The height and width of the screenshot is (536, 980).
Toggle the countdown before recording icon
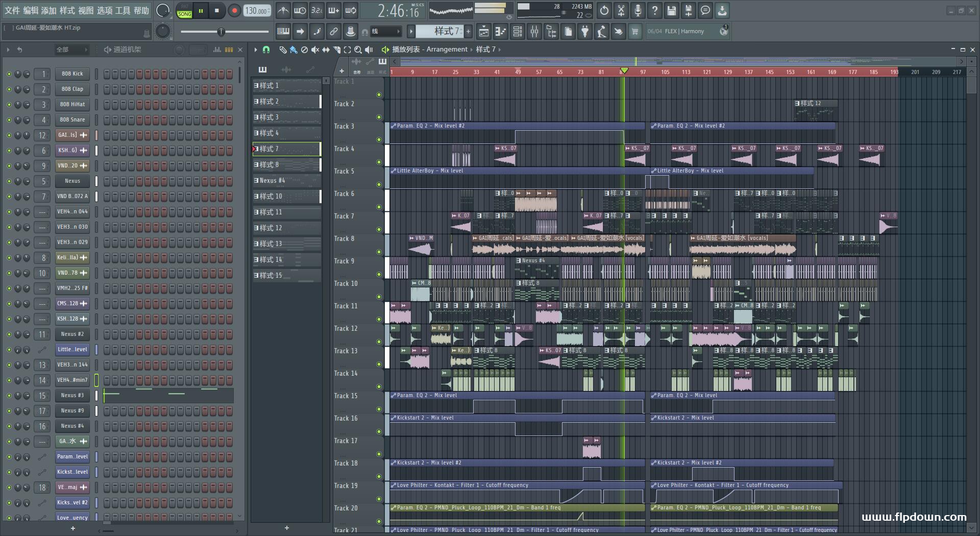(317, 10)
